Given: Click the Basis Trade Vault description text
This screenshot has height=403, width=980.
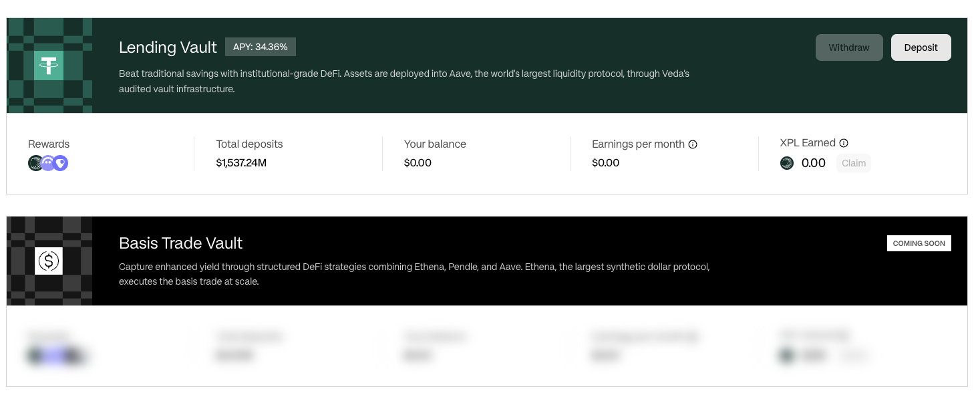Looking at the screenshot, I should coord(414,274).
